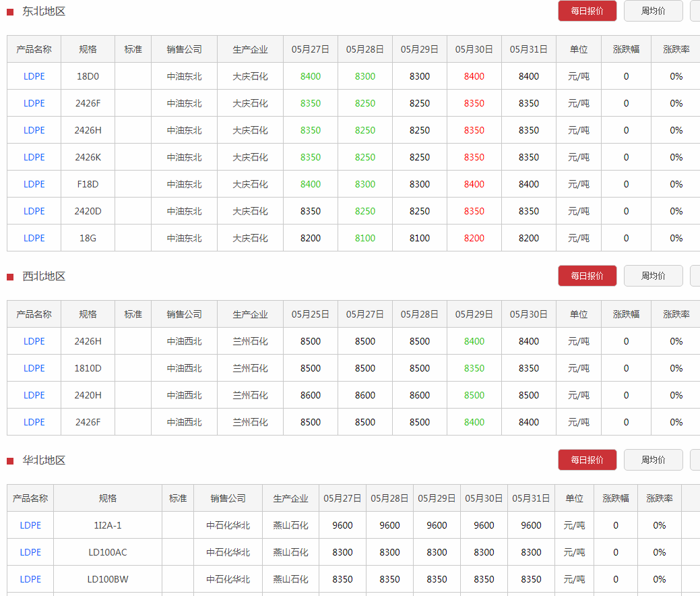
Task: Click specification LD100BW cell
Action: click(108, 579)
